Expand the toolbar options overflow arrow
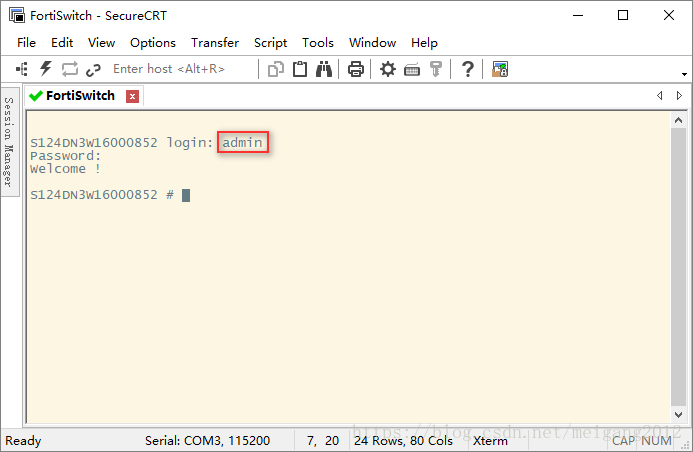The height and width of the screenshot is (452, 693). pyautogui.click(x=684, y=74)
